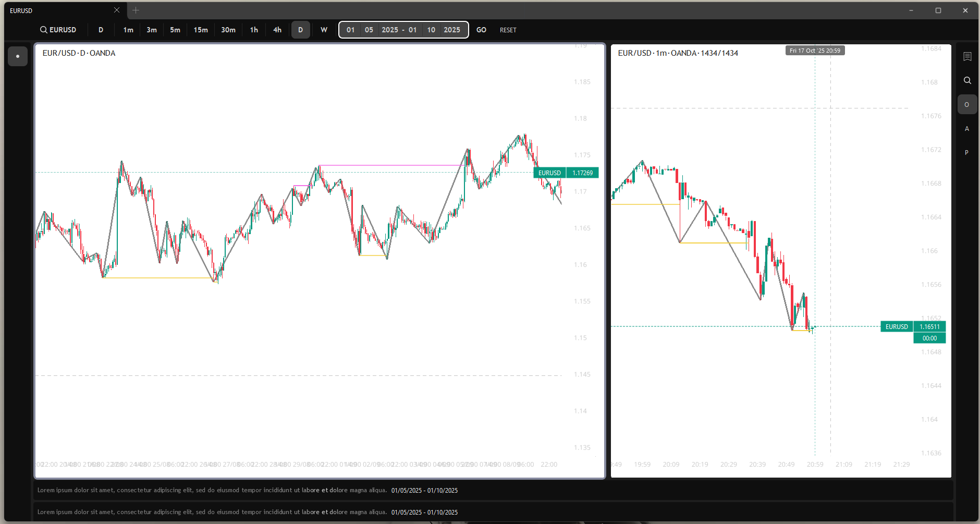This screenshot has width=980, height=524.
Task: Click the EURUSD 1.17269 price label
Action: pos(566,173)
